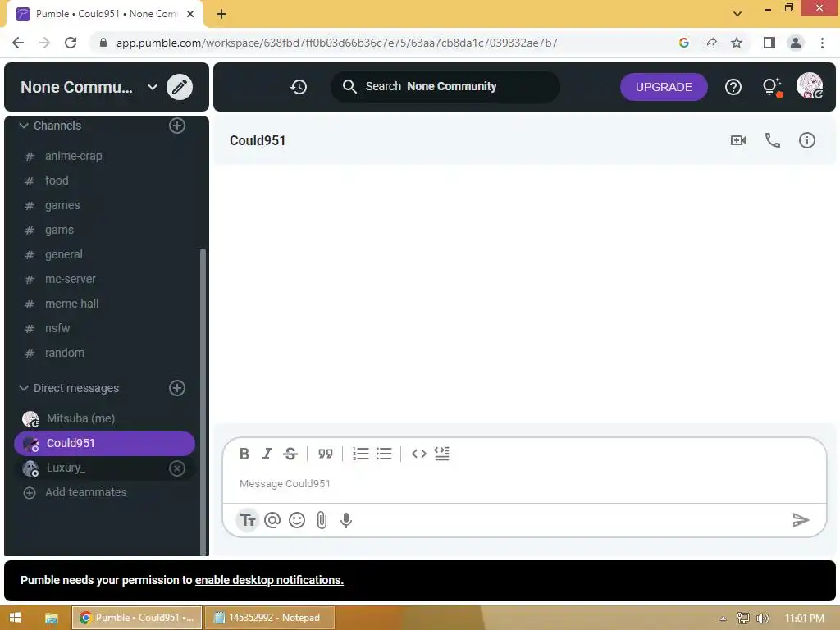
Task: Open the what's new lightbulb icon
Action: 772,87
